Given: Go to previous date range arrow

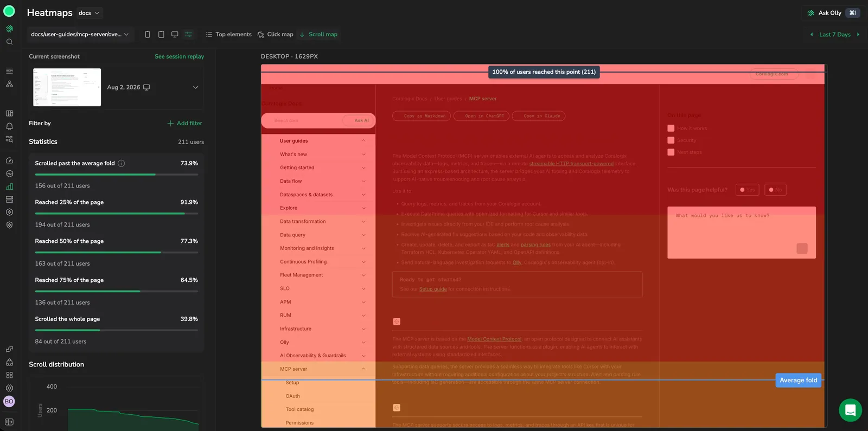Looking at the screenshot, I should pos(812,35).
